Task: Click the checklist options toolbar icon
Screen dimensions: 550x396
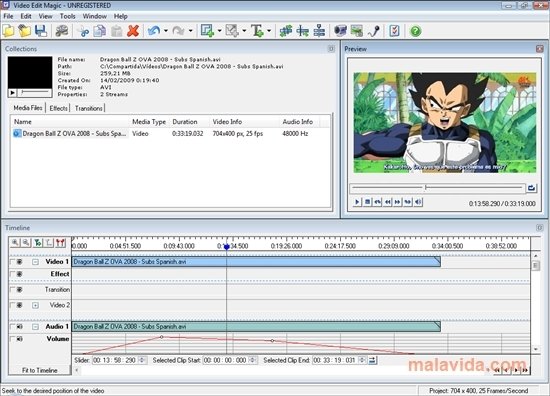Action: (x=394, y=31)
